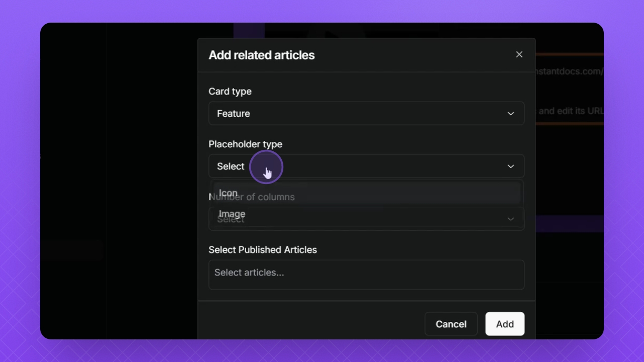Click the Card type label
The height and width of the screenshot is (362, 644).
230,92
